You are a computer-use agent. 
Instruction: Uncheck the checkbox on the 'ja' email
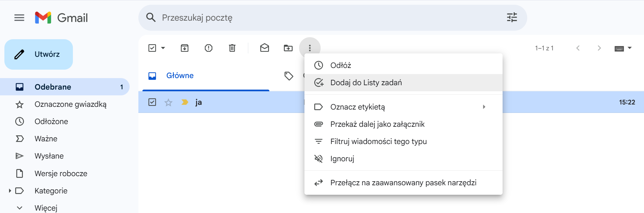pyautogui.click(x=152, y=102)
